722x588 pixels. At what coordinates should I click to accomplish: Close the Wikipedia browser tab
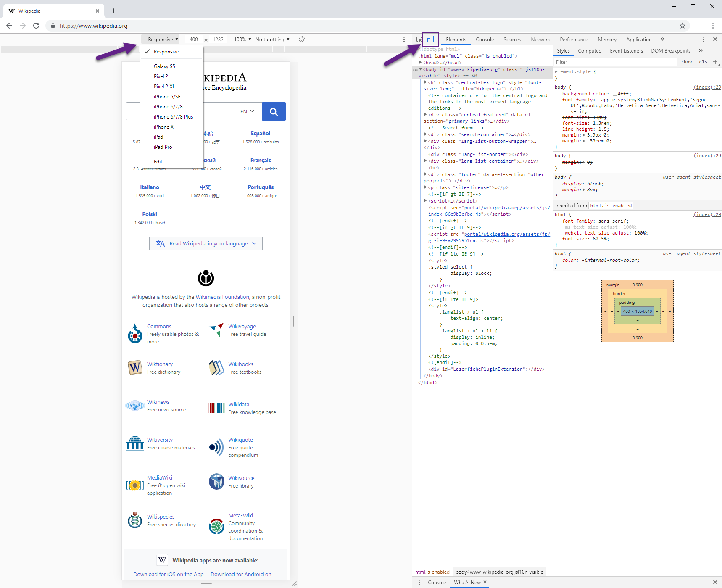pos(97,11)
